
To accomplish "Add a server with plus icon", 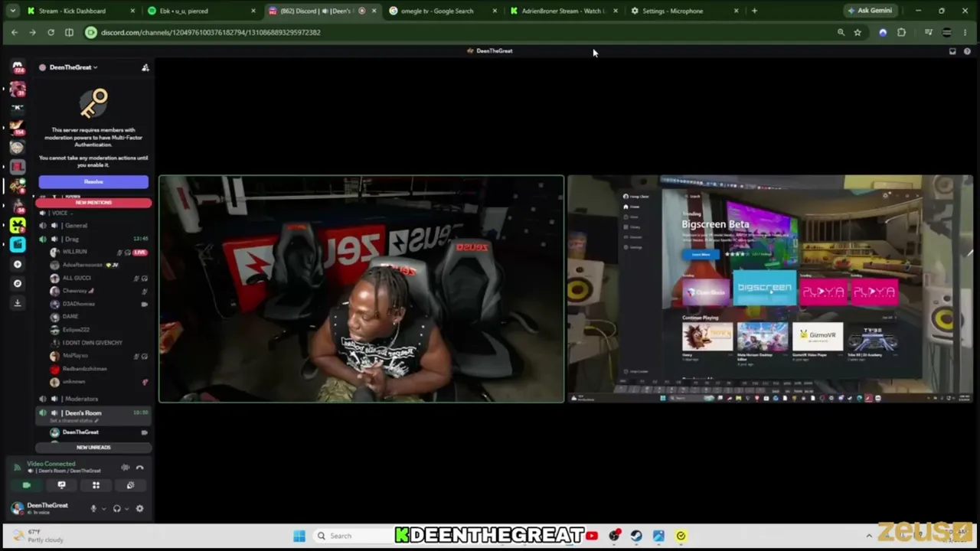I will pyautogui.click(x=18, y=264).
